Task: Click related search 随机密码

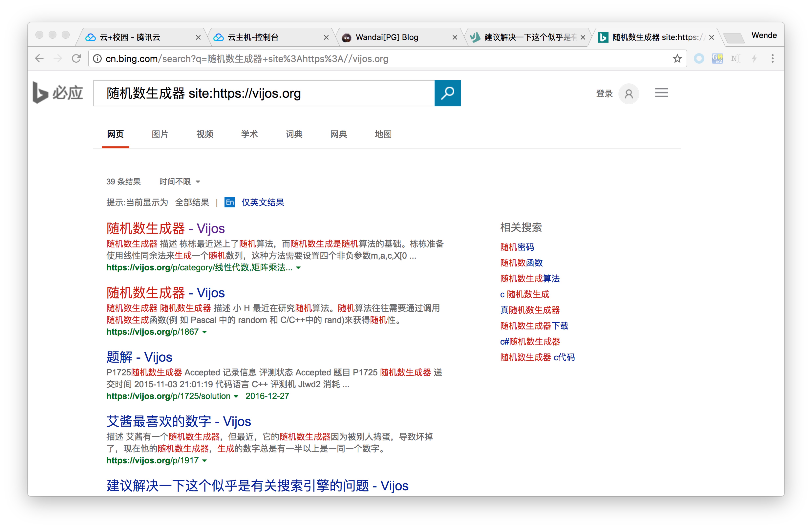Action: tap(517, 247)
